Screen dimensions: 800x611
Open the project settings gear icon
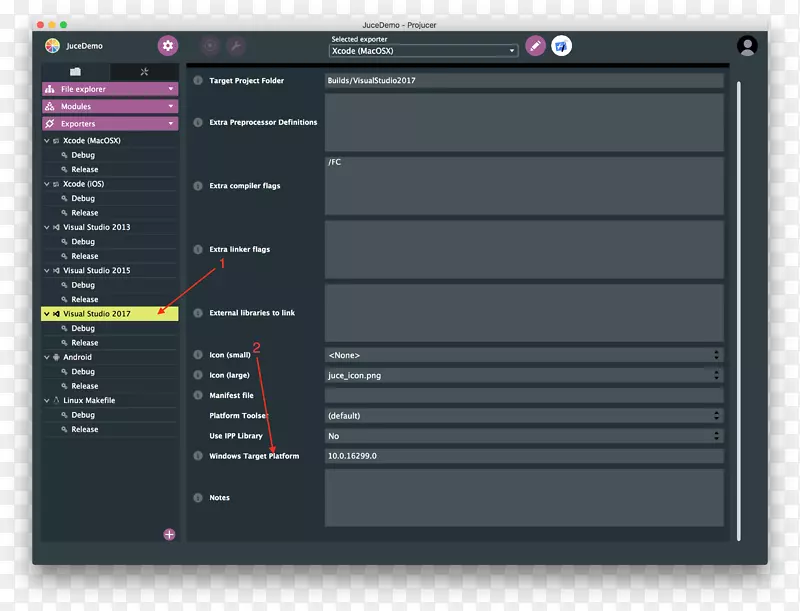(x=167, y=45)
